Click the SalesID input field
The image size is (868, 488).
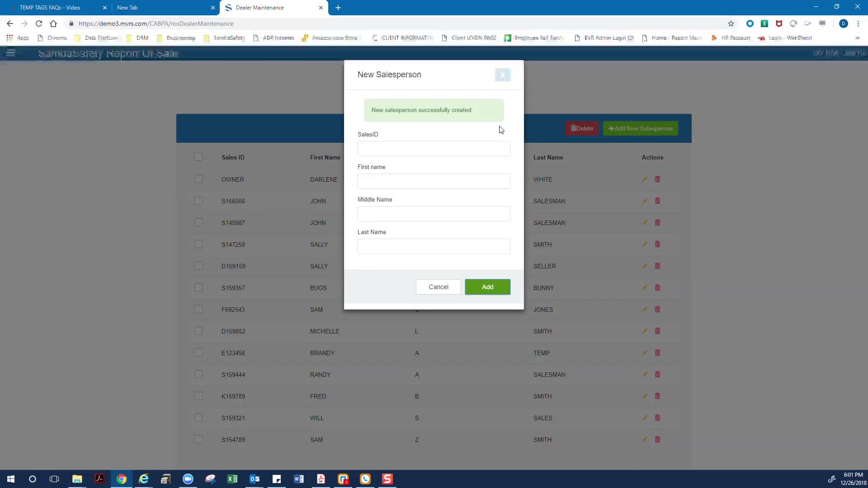click(434, 149)
